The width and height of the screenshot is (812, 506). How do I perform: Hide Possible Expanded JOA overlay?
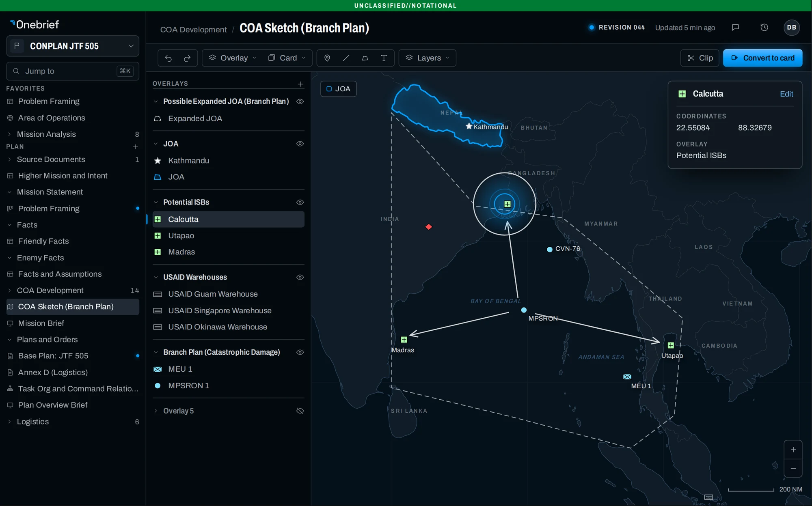[x=300, y=101]
